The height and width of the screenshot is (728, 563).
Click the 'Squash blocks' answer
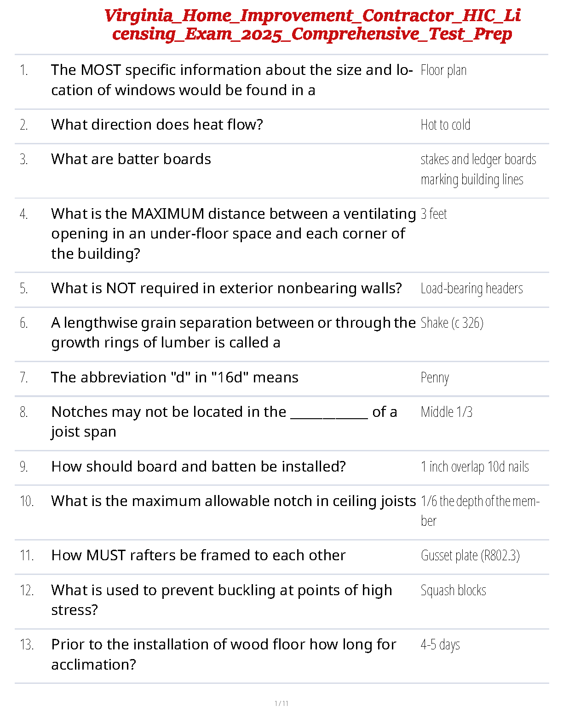tap(454, 591)
